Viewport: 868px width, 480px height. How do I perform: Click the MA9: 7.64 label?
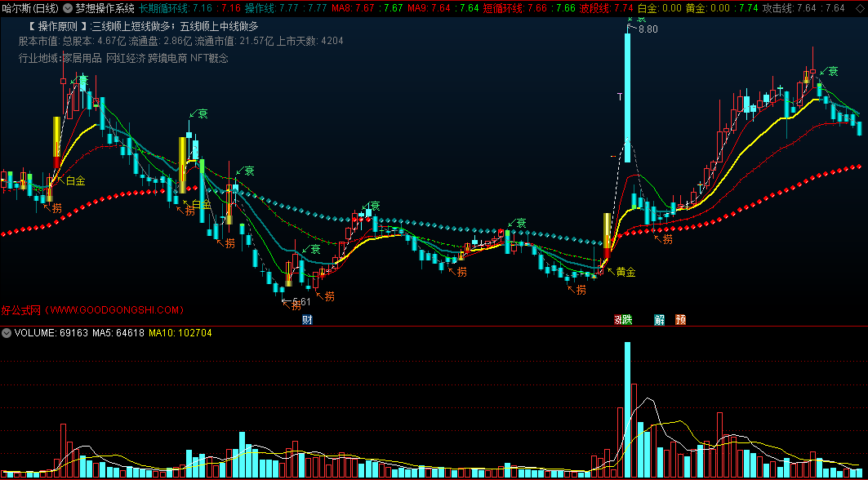[x=429, y=7]
